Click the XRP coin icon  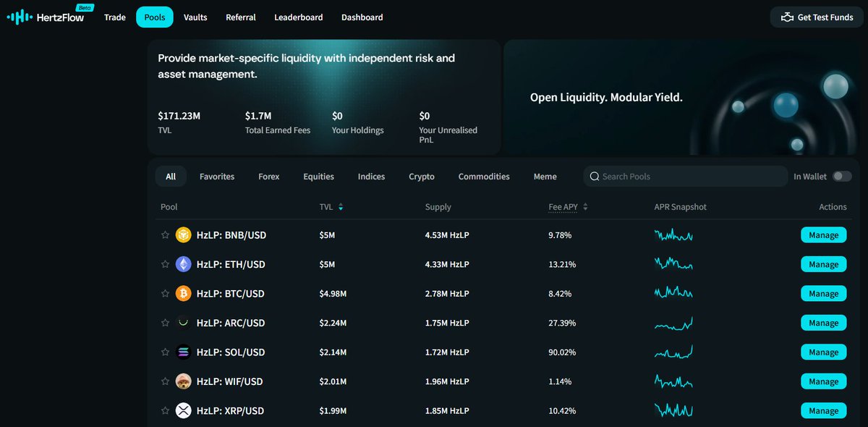point(184,410)
